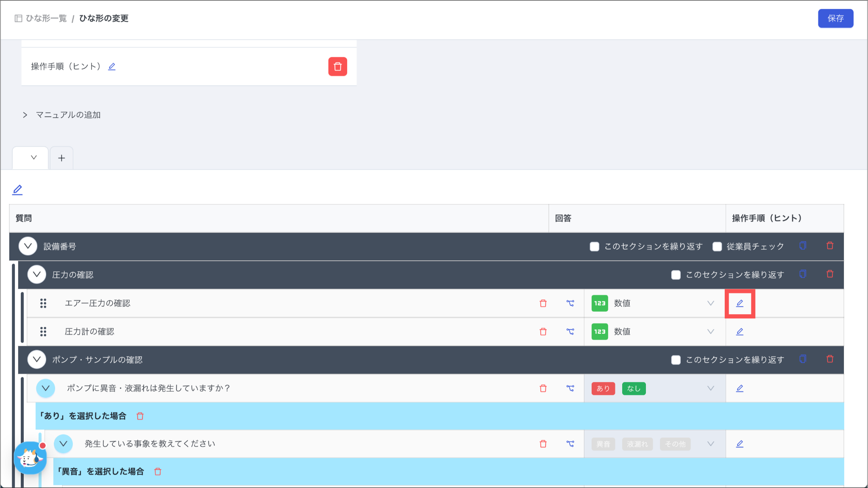Check このセクションを繰り返す for 圧力の確認
This screenshot has height=488, width=868.
tap(676, 275)
